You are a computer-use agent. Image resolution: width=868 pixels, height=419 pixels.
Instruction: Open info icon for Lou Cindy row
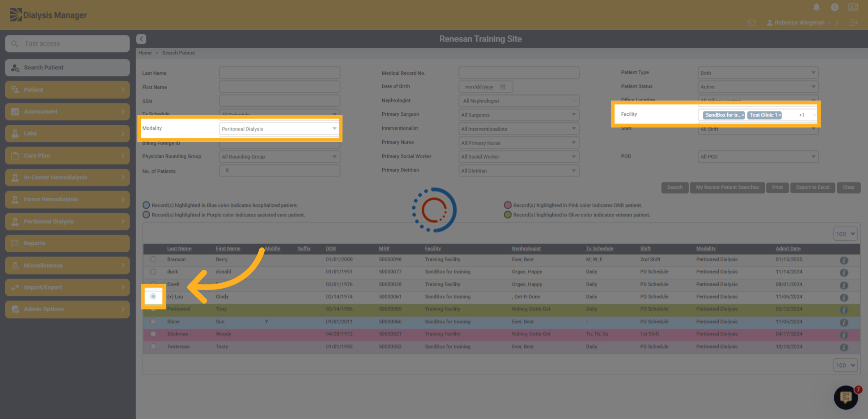pyautogui.click(x=844, y=297)
